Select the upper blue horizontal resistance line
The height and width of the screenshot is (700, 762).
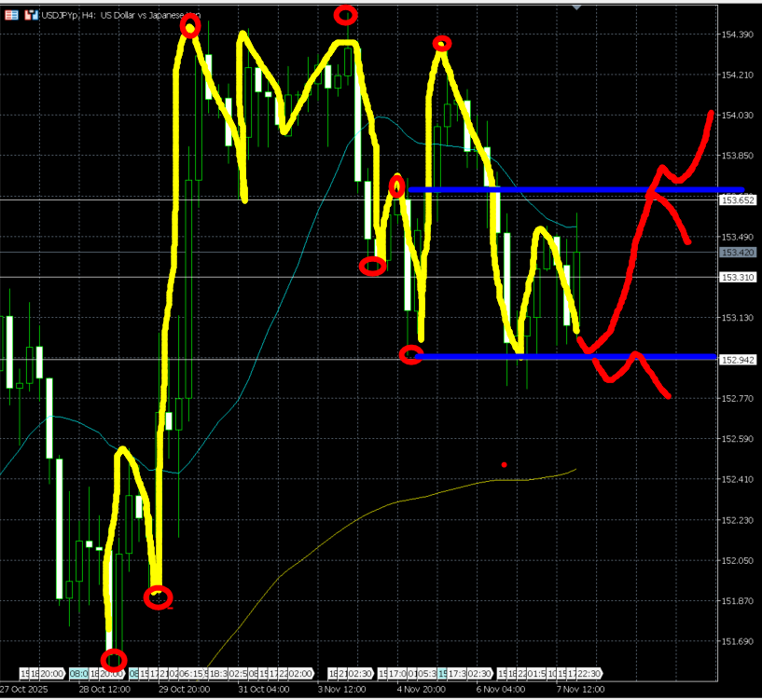click(560, 190)
